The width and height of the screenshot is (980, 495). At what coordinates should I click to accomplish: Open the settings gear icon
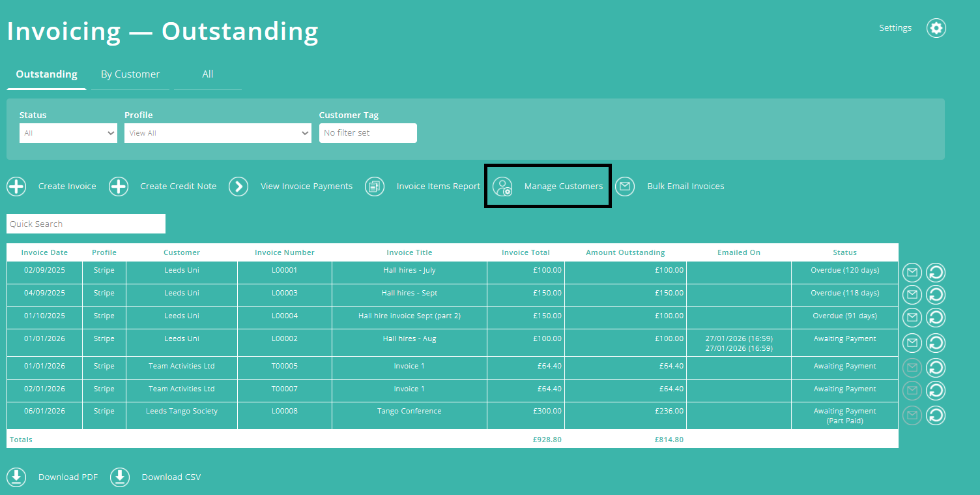pos(936,28)
